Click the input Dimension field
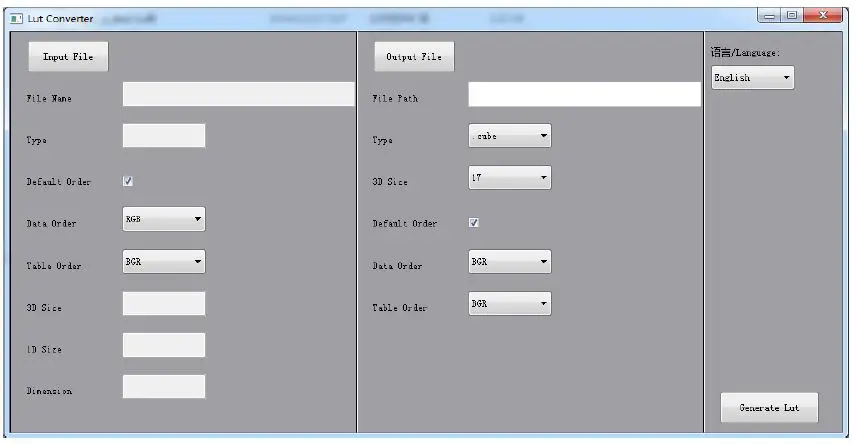This screenshot has height=444, width=856. 164,387
